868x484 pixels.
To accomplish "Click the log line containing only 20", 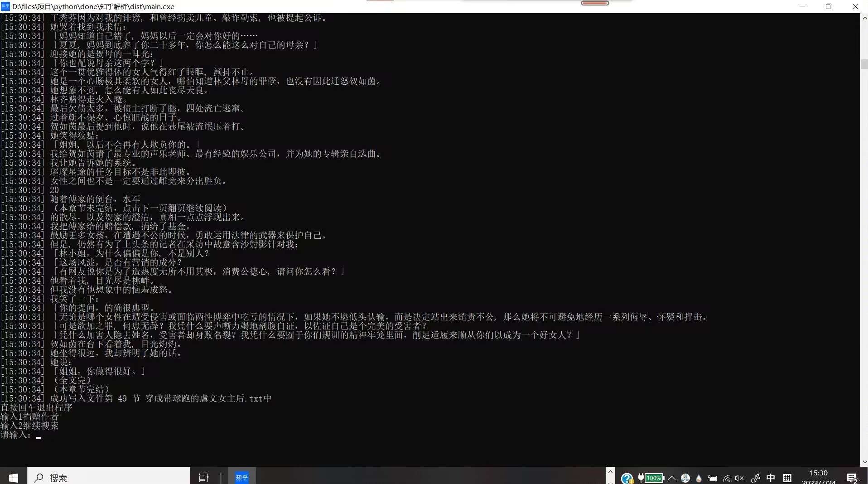I will (30, 190).
